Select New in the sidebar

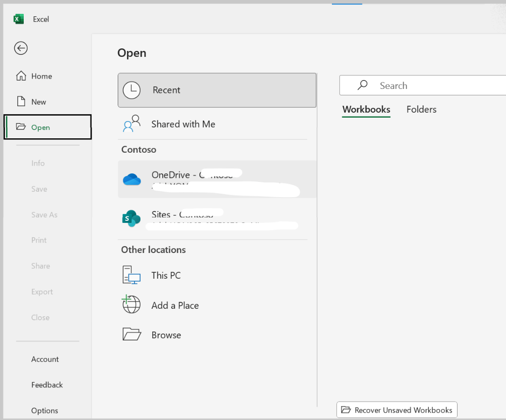47,102
